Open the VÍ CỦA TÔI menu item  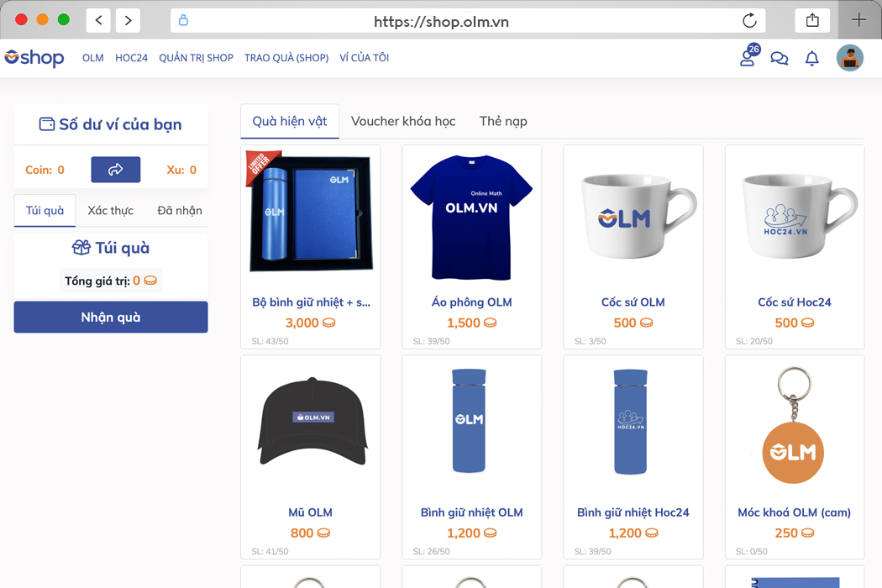tap(365, 57)
